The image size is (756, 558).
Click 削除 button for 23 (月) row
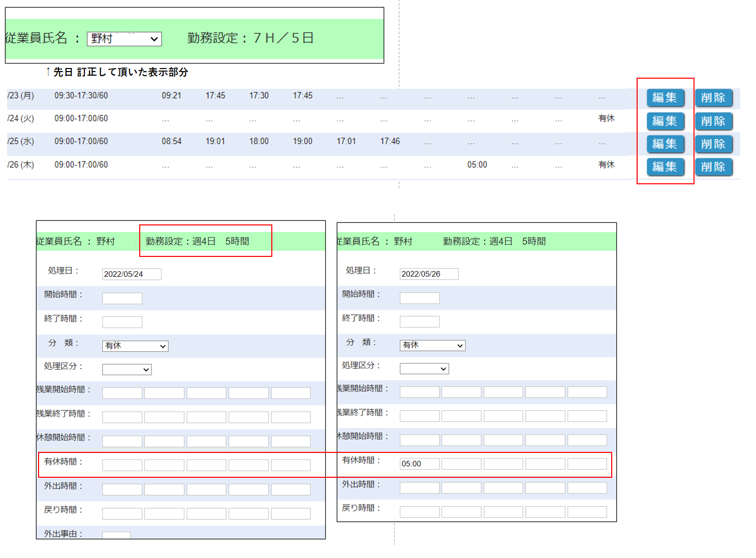pyautogui.click(x=713, y=97)
